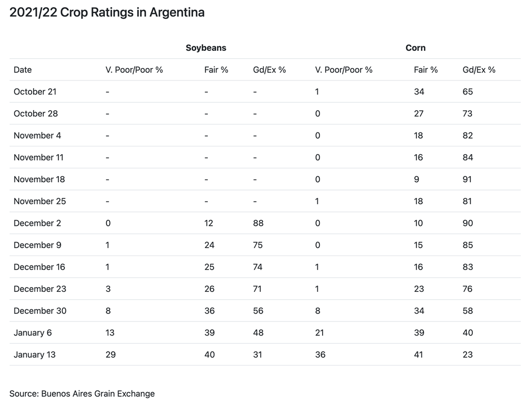Click the '2021/22 Crop Ratings in Argentina' title
532x403 pixels.
coord(107,12)
